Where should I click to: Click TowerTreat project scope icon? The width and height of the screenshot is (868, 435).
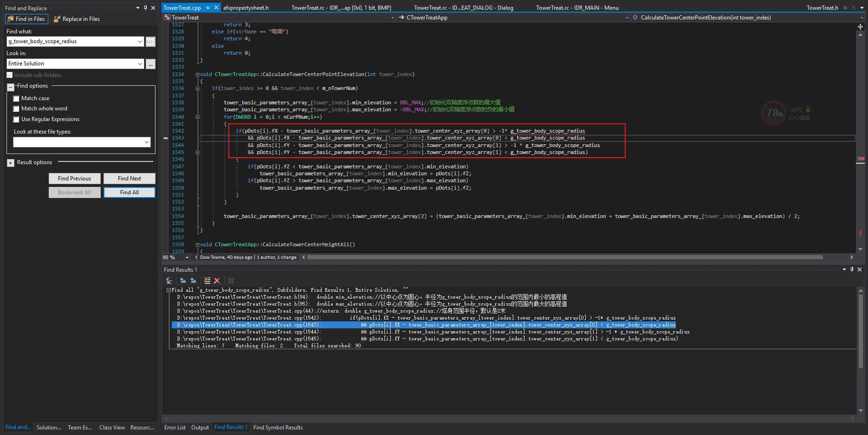[x=167, y=18]
